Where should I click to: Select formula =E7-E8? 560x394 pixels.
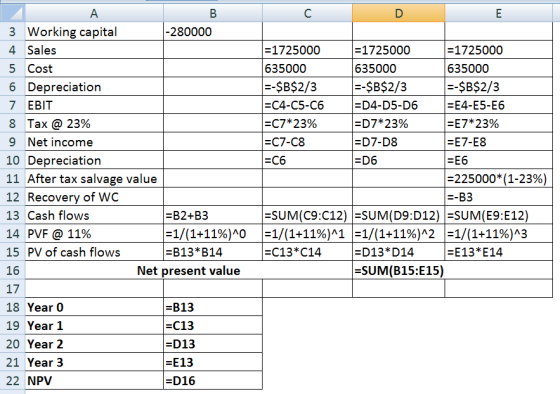click(499, 142)
